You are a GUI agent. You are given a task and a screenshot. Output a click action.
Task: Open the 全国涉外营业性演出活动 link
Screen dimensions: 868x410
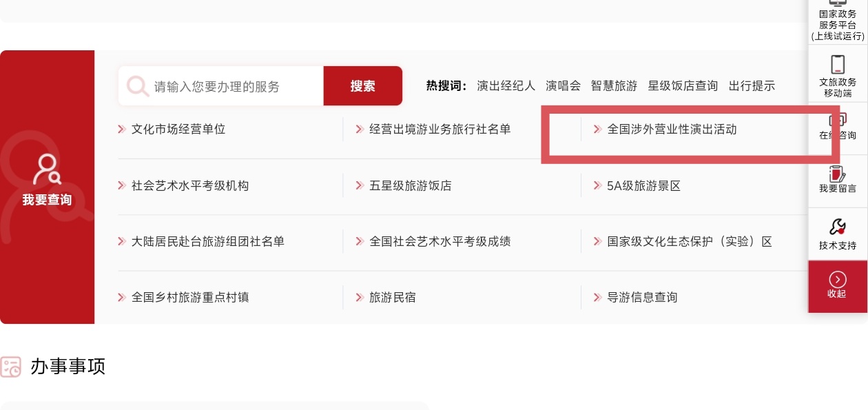click(x=672, y=129)
